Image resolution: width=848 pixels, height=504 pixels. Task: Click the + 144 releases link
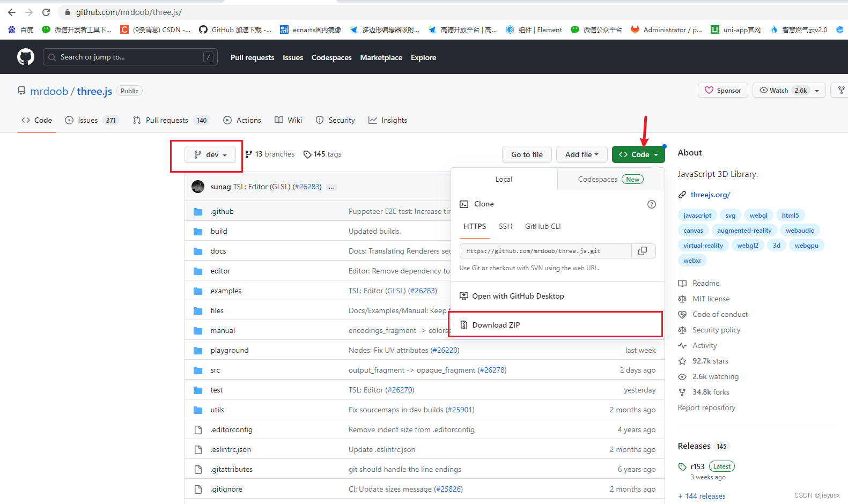point(702,496)
